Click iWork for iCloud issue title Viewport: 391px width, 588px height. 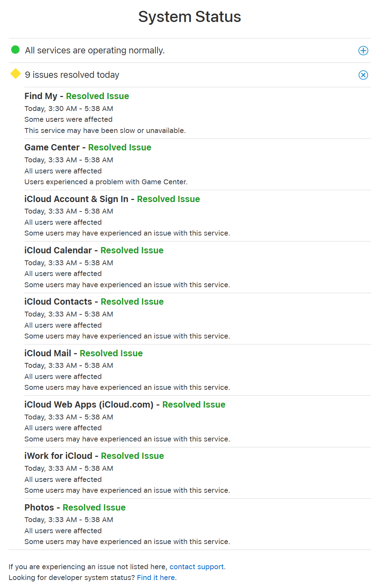94,456
